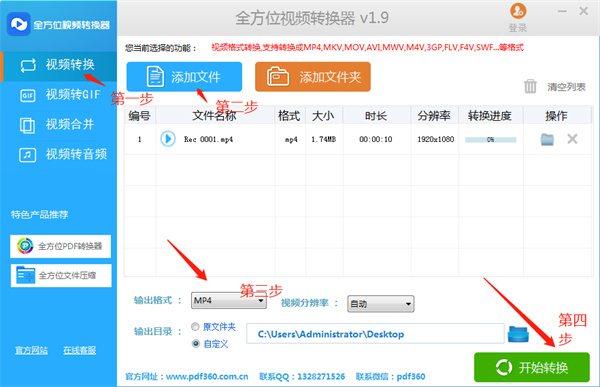Select the file name Rec 0001.mp4
Viewport: 600px width, 387px height.
click(x=208, y=139)
